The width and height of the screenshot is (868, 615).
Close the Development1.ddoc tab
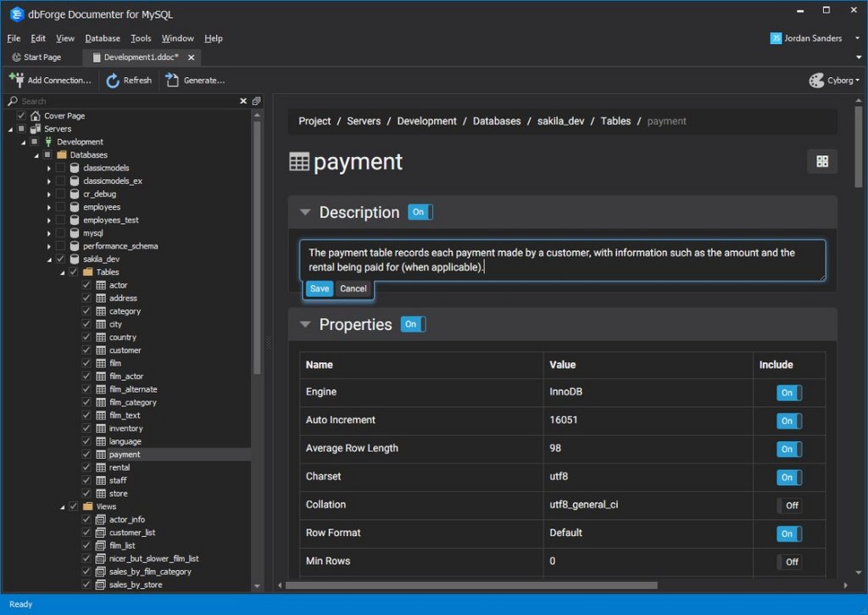click(x=191, y=57)
